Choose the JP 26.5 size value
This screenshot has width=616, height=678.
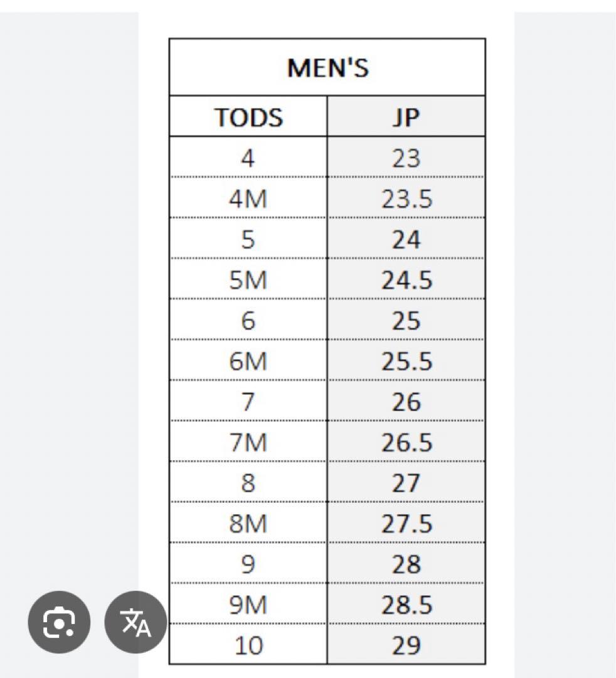pyautogui.click(x=406, y=443)
